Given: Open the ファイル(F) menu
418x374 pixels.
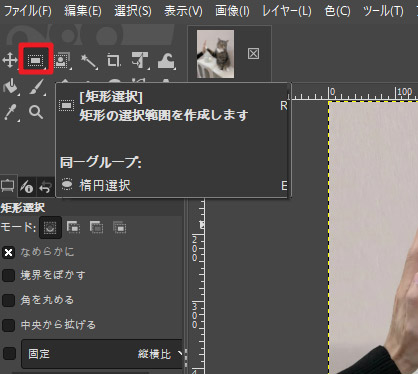Looking at the screenshot, I should click(x=27, y=11).
